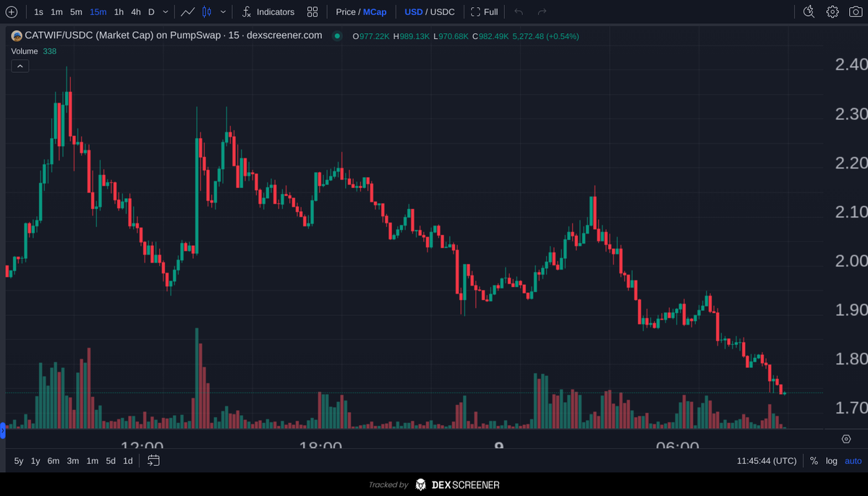Choose the candlestick chart style icon

coord(207,12)
